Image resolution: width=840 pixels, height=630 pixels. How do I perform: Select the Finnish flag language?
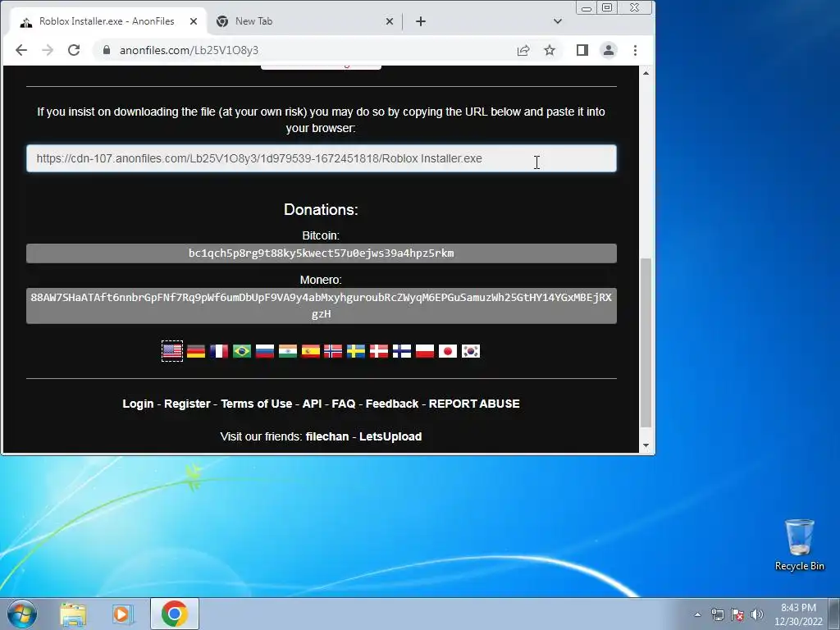402,351
